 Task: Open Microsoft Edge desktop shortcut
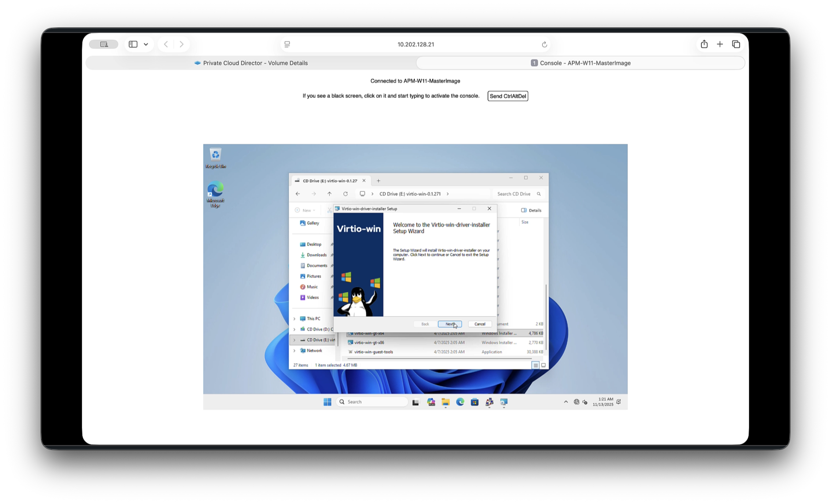215,194
